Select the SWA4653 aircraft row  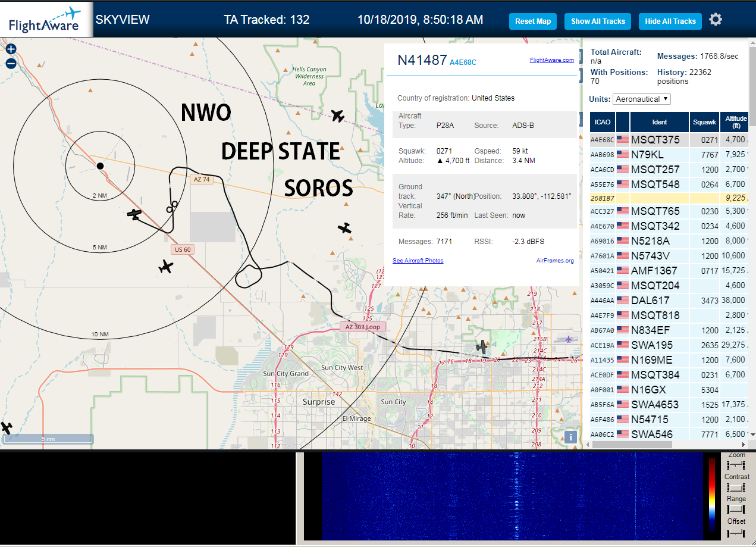pos(669,405)
